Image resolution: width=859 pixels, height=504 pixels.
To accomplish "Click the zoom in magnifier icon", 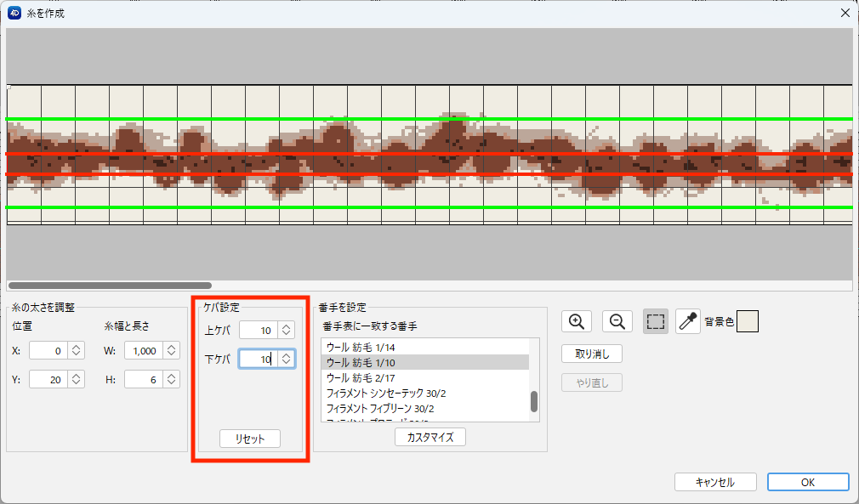I will pyautogui.click(x=577, y=321).
